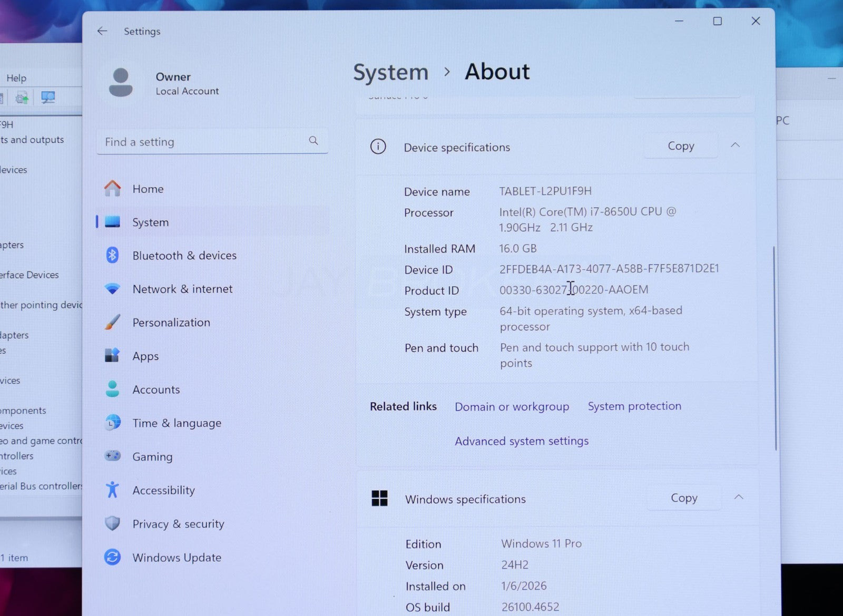Select Time & language in sidebar
843x616 pixels.
tap(177, 423)
